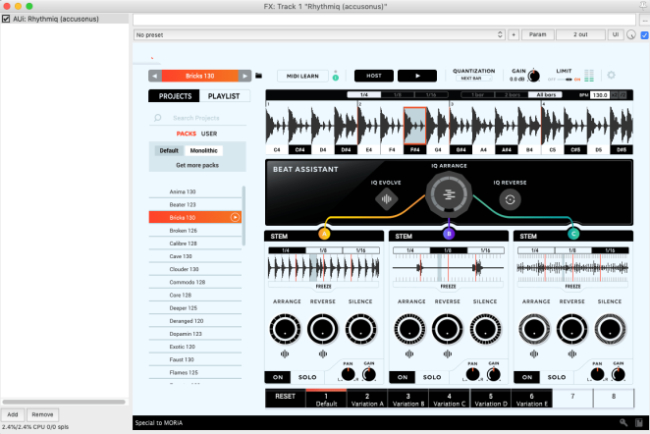The height and width of the screenshot is (434, 650).
Task: Click the MIDI LEARN button
Action: pyautogui.click(x=303, y=76)
